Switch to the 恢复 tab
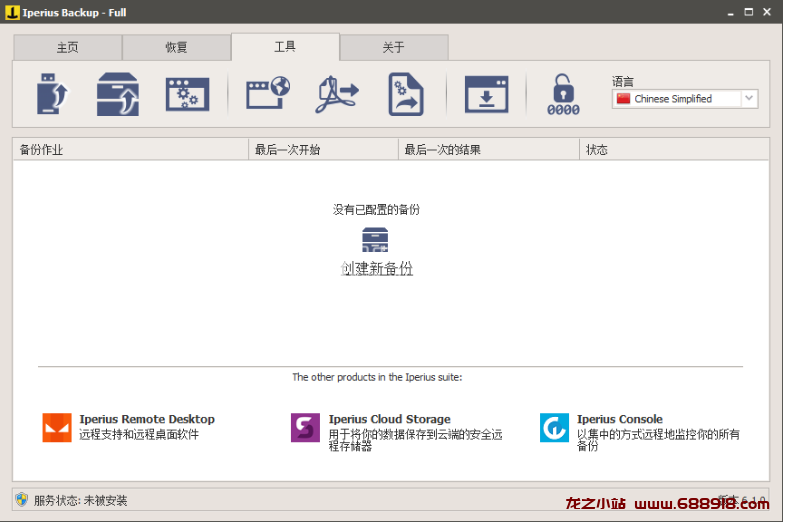Image resolution: width=785 pixels, height=524 pixels. [176, 48]
